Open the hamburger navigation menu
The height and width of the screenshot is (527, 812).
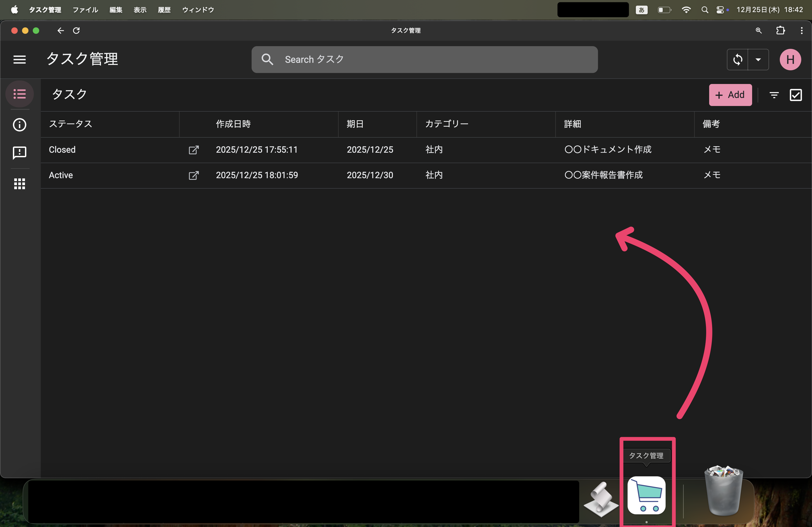tap(19, 60)
